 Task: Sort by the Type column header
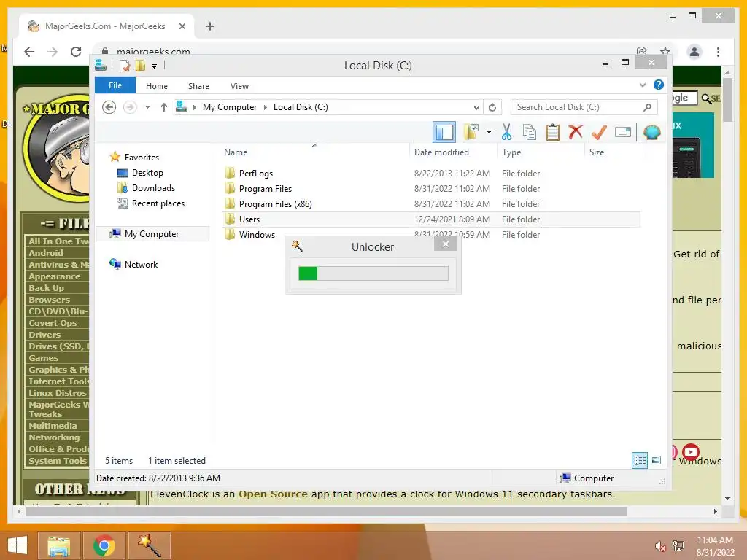point(511,152)
